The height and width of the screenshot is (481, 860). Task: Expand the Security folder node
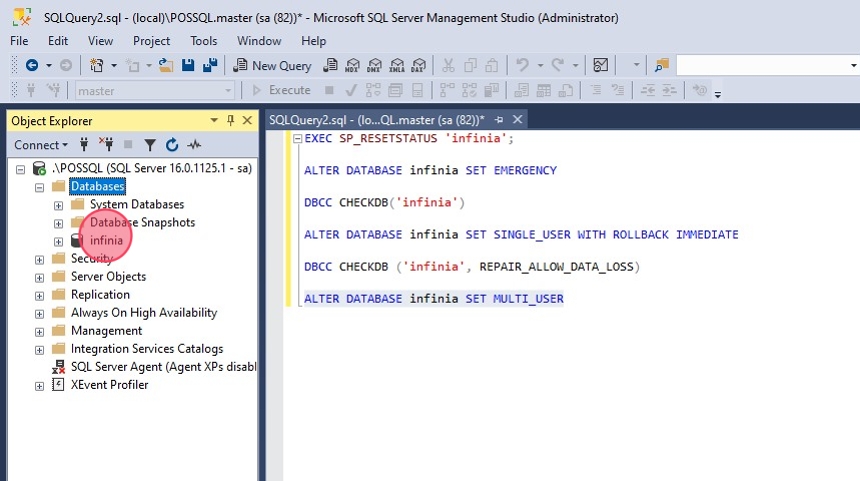(x=40, y=259)
